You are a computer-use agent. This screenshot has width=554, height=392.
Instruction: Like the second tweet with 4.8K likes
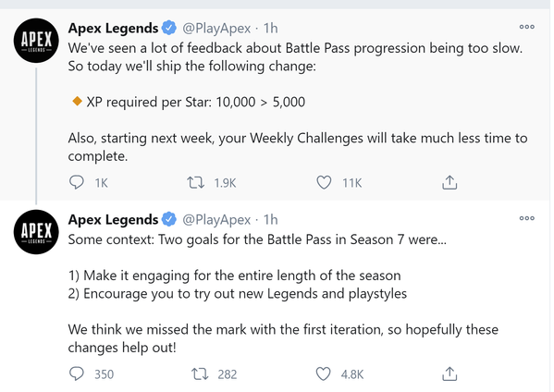323,374
